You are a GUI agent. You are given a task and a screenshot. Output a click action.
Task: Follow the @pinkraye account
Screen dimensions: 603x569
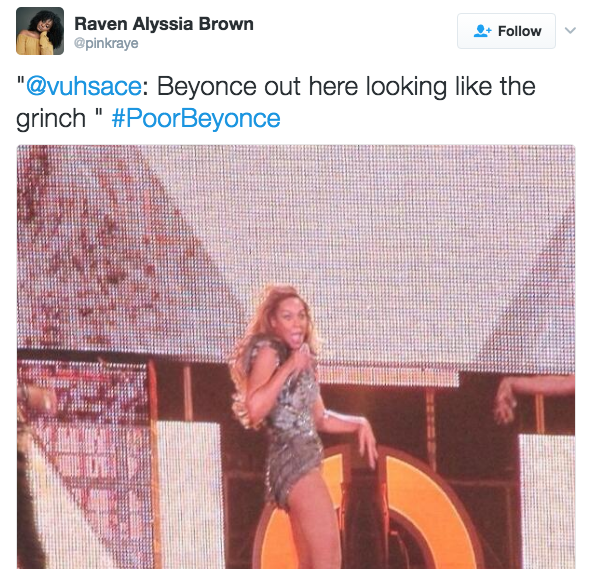click(507, 31)
